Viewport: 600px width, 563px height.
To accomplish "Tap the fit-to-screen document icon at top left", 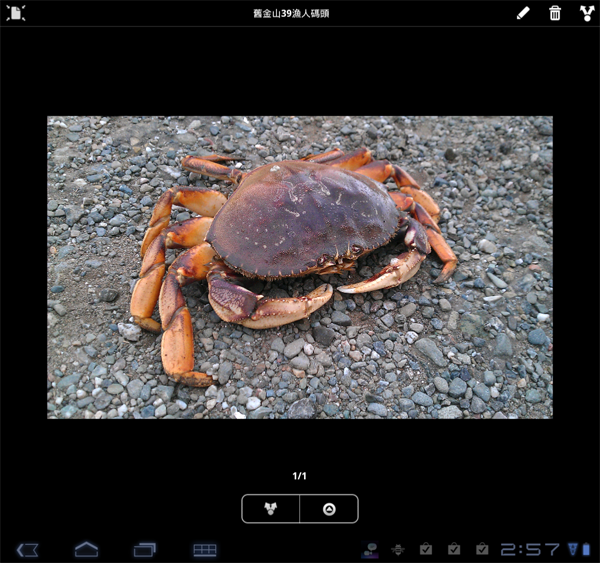I will pos(16,13).
